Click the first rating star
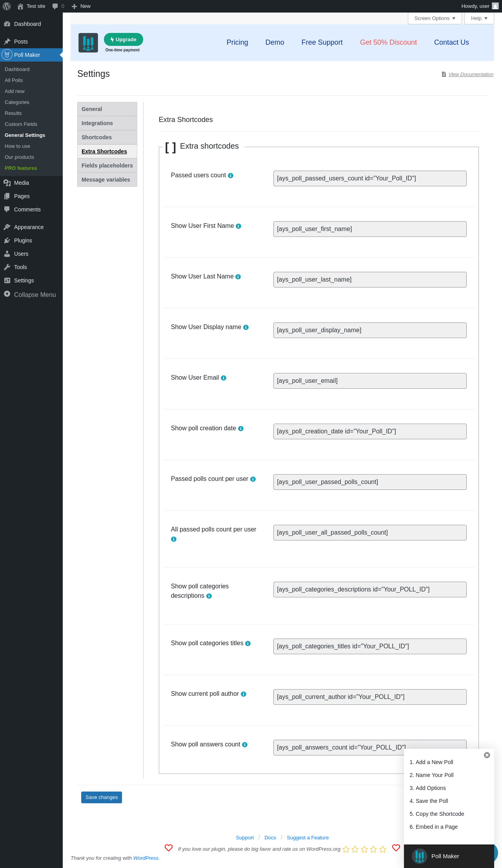The height and width of the screenshot is (868, 502). (346, 849)
